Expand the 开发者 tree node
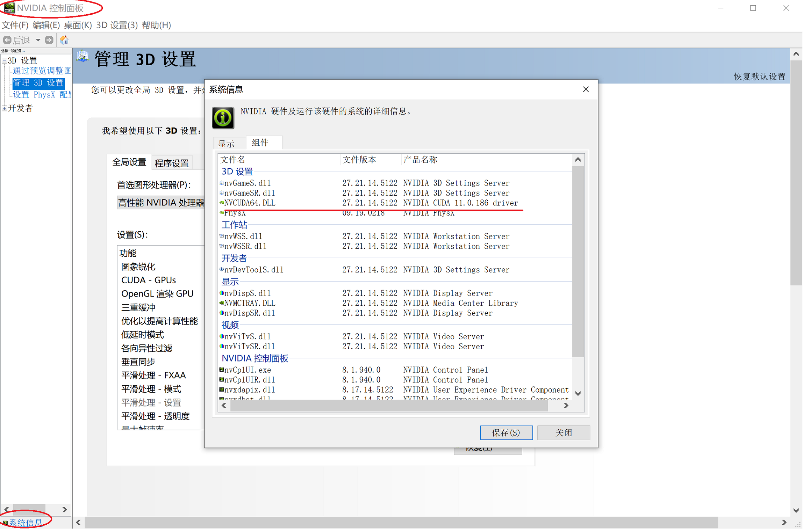 point(5,108)
